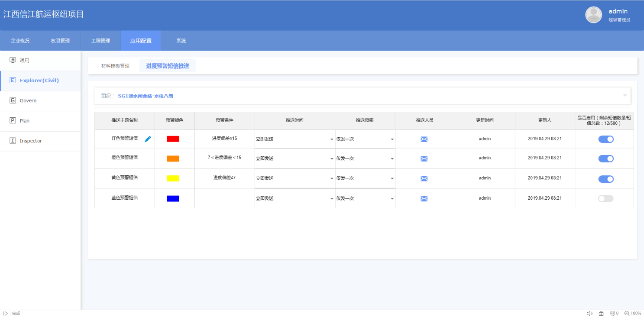Click the 通用 monitor icon in sidebar

[13, 60]
